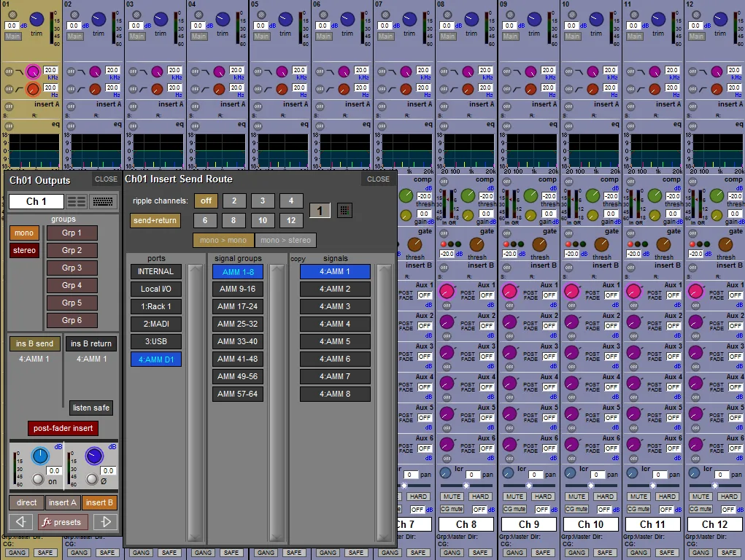Choose the 2:MADI port
Image resolution: width=745 pixels, height=560 pixels.
(x=156, y=324)
